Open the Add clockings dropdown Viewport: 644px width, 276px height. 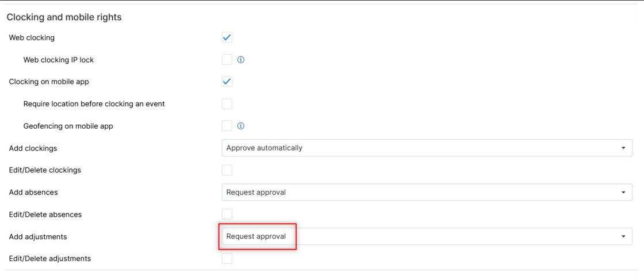coord(426,148)
